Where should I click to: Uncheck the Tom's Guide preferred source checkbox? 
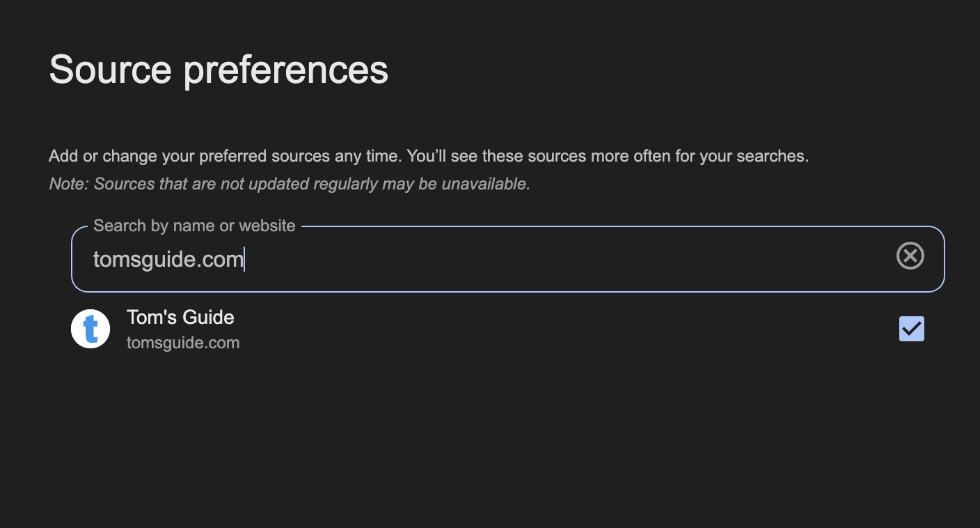(x=911, y=329)
